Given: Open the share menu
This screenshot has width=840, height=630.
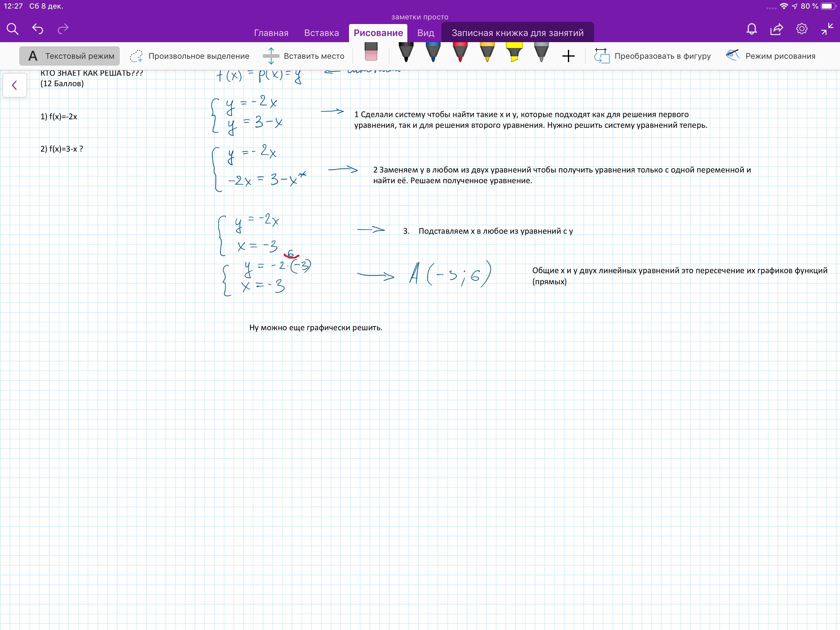Looking at the screenshot, I should 777,29.
